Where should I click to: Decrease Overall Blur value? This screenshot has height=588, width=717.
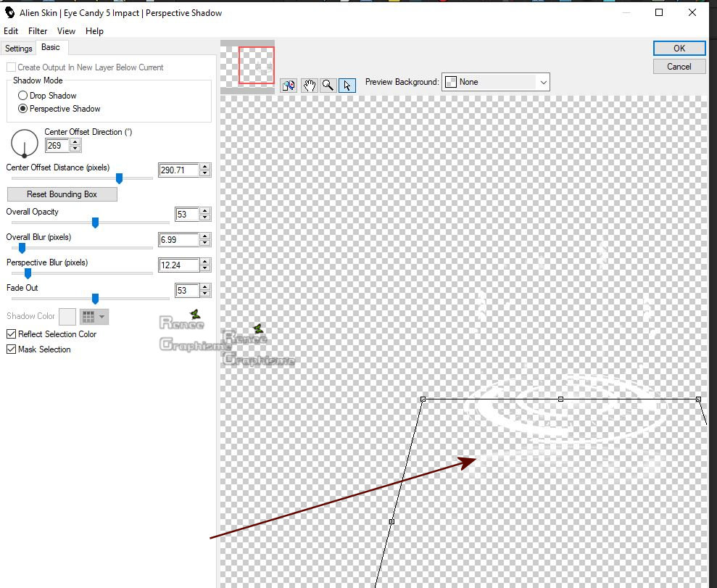(x=205, y=243)
